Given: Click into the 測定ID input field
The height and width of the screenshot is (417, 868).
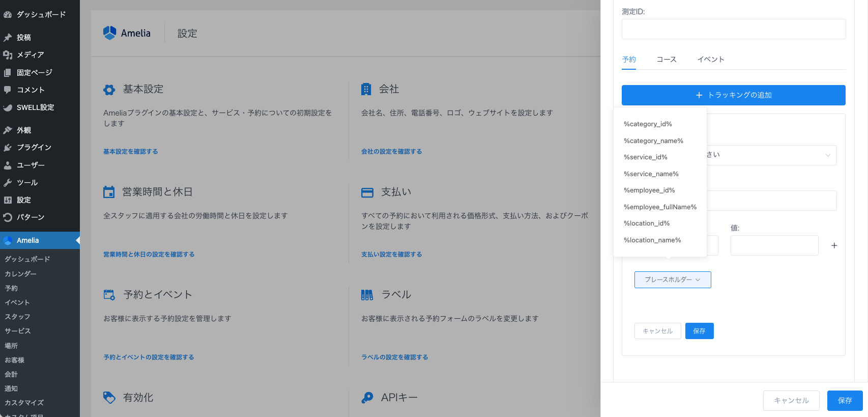Looking at the screenshot, I should click(733, 29).
